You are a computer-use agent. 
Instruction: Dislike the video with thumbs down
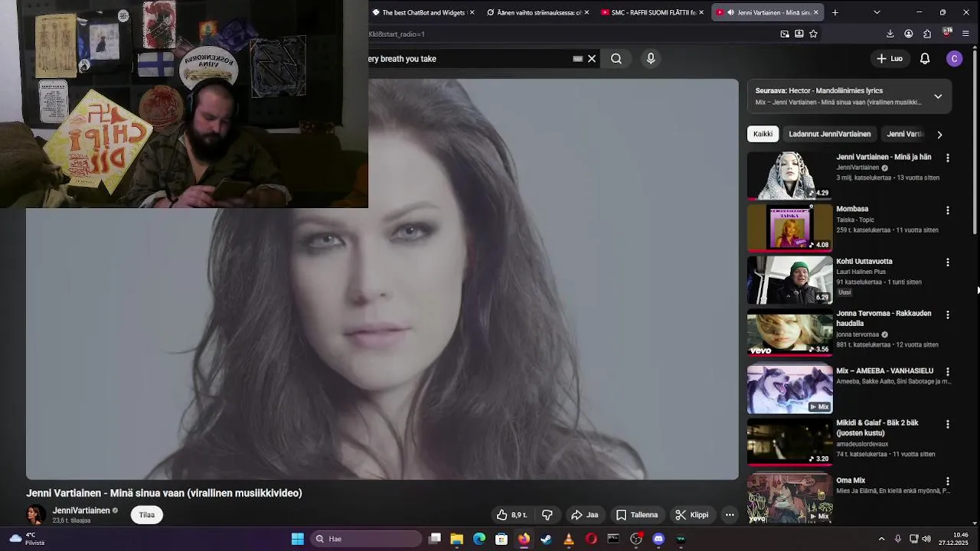point(547,515)
